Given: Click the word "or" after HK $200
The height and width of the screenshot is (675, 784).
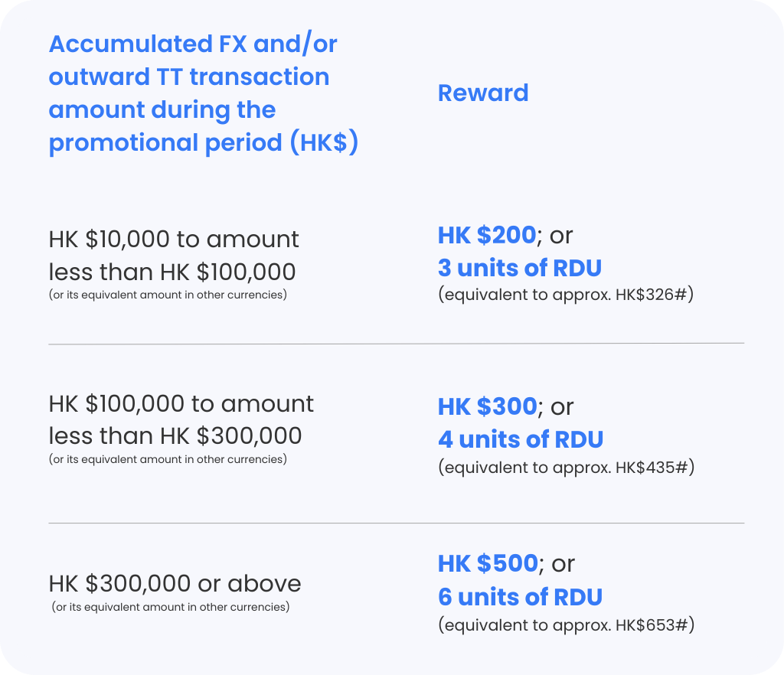Looking at the screenshot, I should pyautogui.click(x=561, y=235).
